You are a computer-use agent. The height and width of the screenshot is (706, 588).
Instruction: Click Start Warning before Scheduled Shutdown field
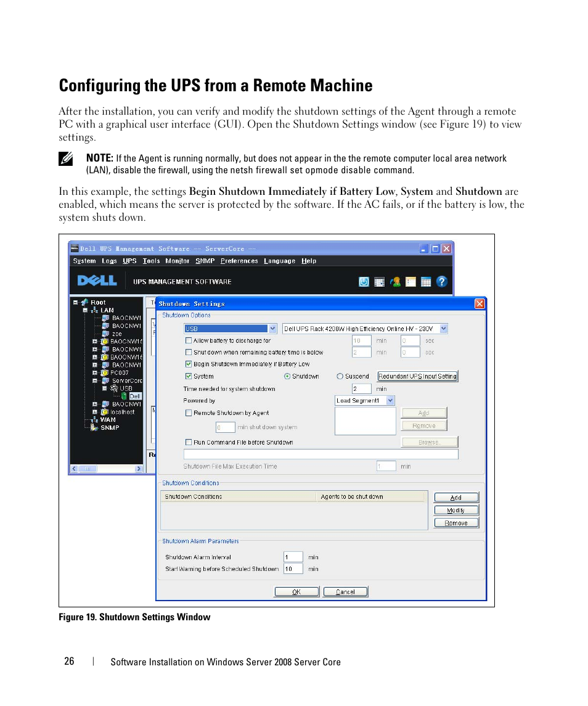(293, 568)
